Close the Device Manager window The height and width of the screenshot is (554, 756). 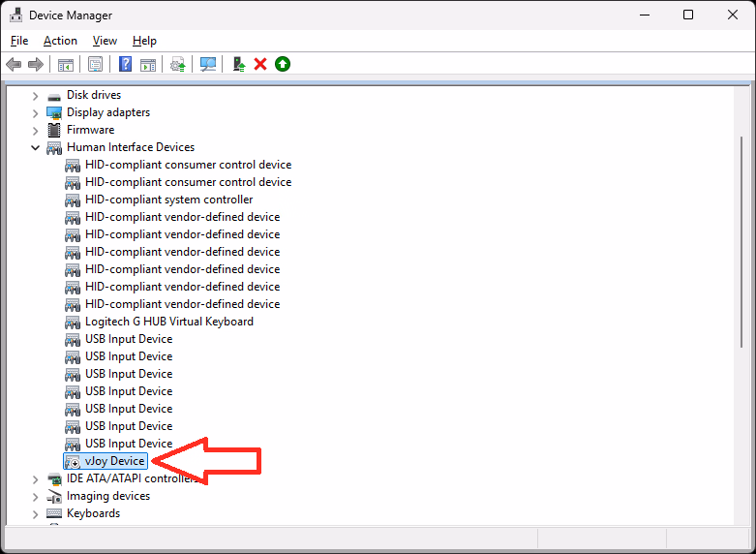[x=733, y=15]
